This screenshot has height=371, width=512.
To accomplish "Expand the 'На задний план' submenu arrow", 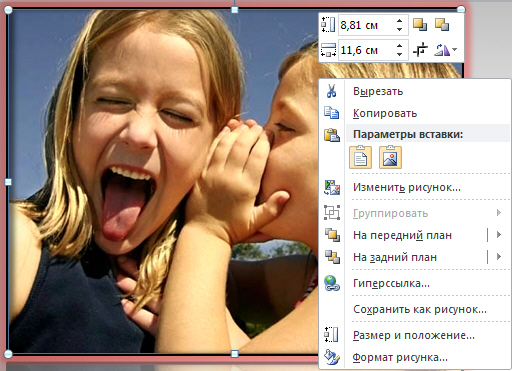I will click(499, 257).
